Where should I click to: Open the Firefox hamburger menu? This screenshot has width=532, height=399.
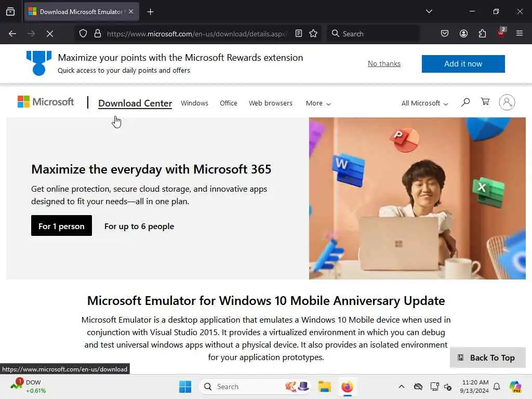(520, 33)
